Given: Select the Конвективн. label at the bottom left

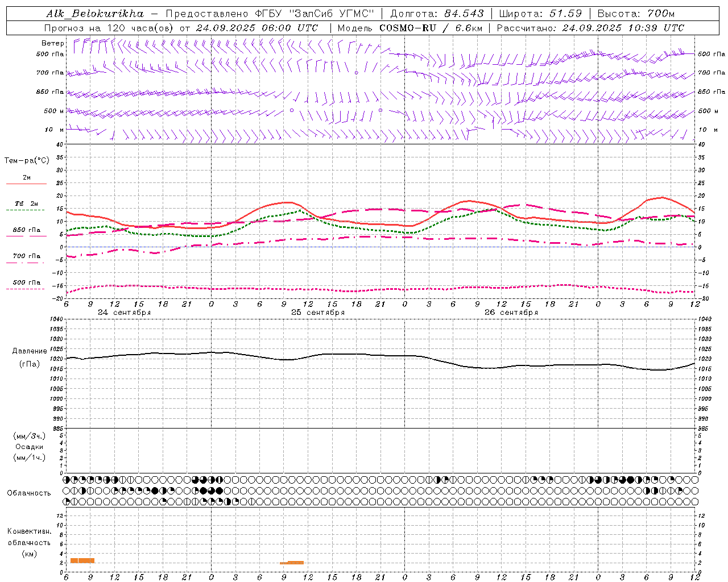Looking at the screenshot, I should 29,531.
